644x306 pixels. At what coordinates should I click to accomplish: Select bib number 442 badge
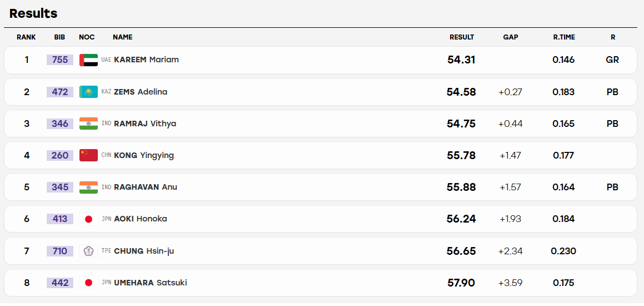[x=60, y=283]
